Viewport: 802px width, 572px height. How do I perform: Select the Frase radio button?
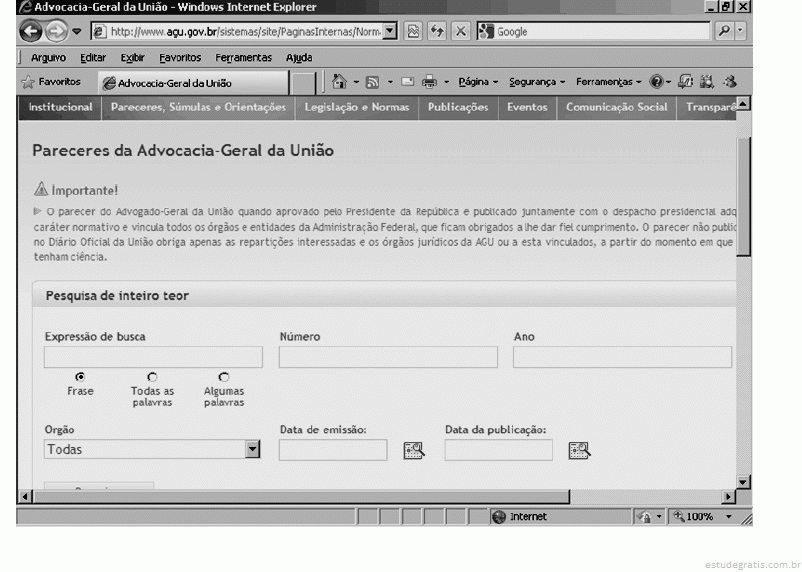point(80,377)
